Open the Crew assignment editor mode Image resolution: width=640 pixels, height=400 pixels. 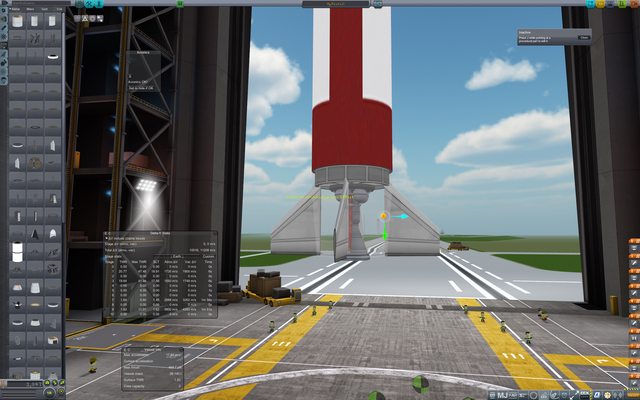tap(99, 4)
